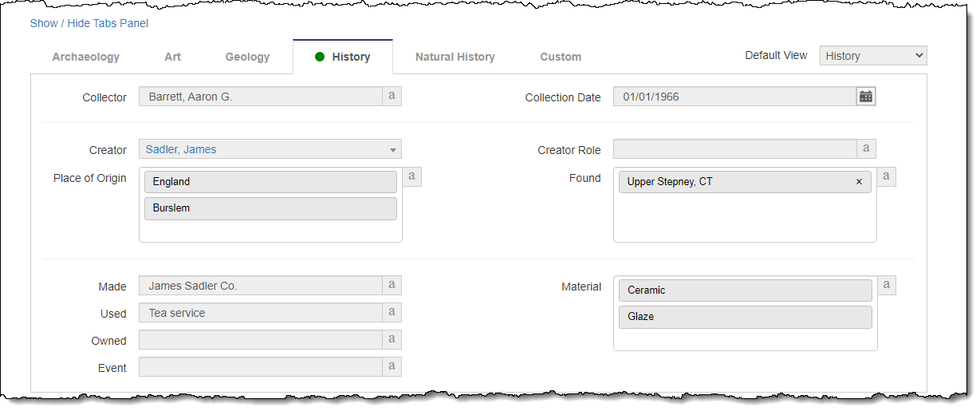
Task: Click the authority icon beside Collector field
Action: click(x=392, y=97)
